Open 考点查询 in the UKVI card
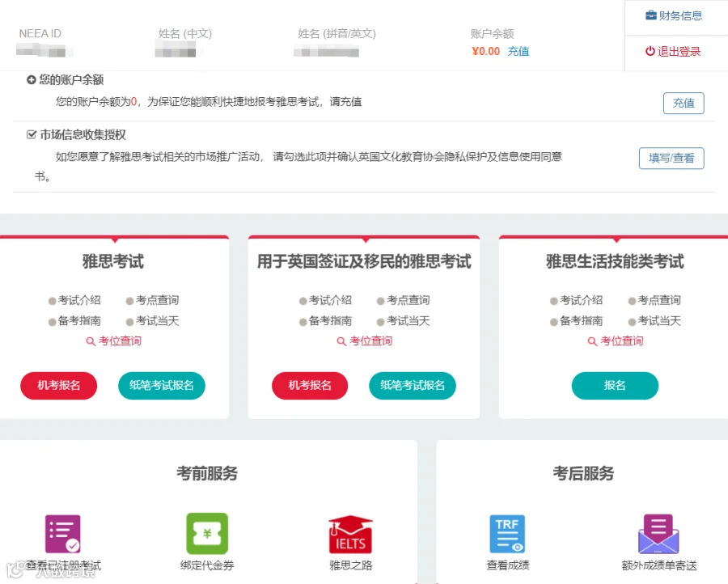This screenshot has width=728, height=584. point(406,299)
